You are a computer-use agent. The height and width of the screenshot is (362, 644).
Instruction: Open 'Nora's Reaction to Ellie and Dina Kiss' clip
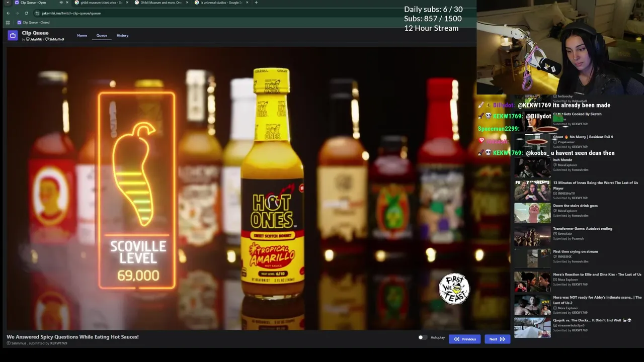597,275
